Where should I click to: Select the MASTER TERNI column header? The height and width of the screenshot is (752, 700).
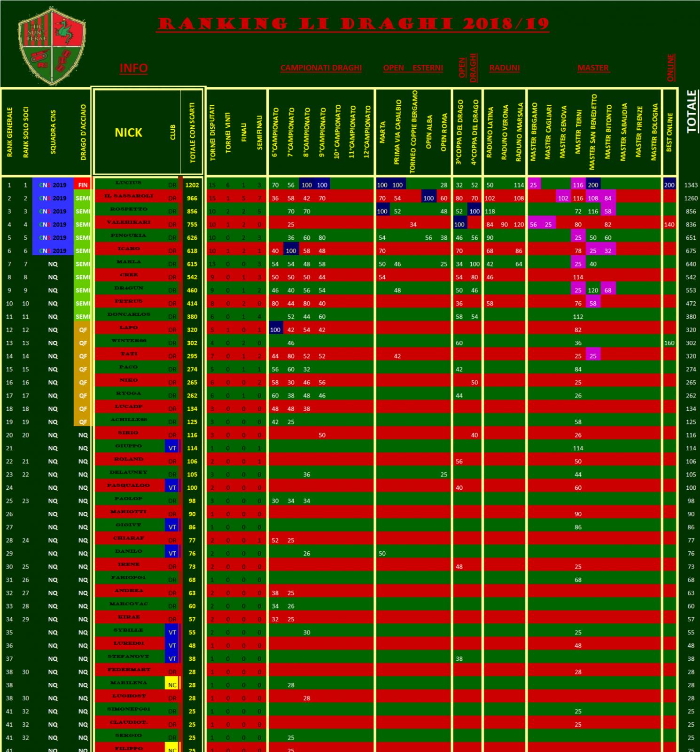coord(578,132)
